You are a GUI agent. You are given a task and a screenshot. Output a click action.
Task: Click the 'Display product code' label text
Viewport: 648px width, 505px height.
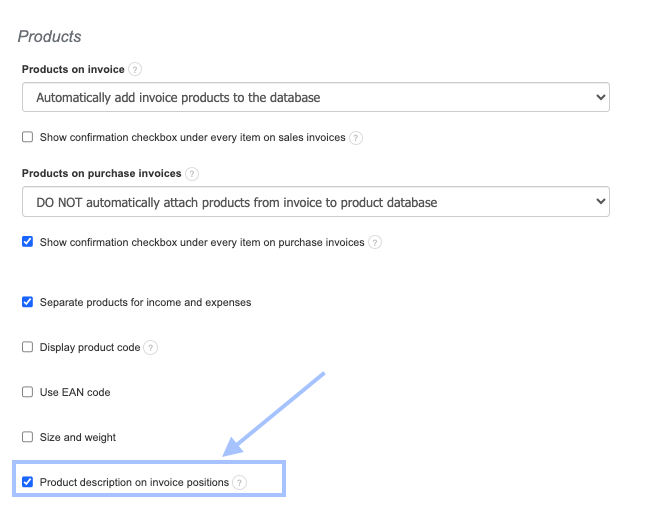tap(90, 347)
